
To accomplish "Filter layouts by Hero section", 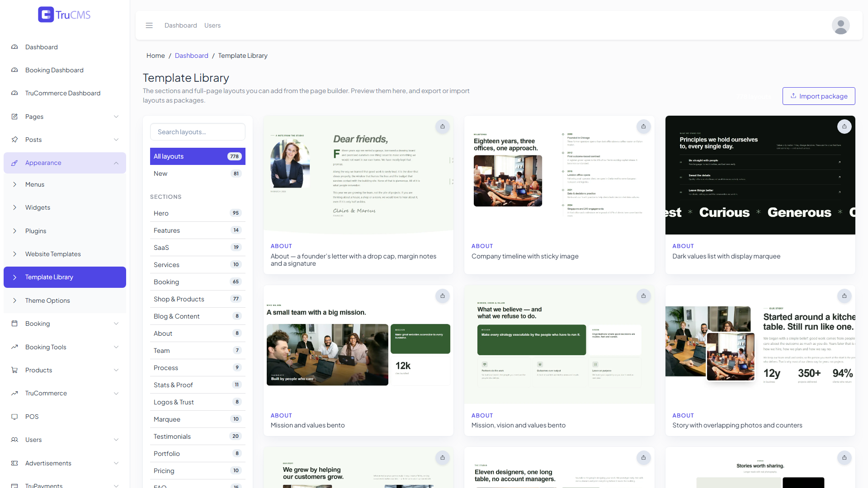I will 198,213.
